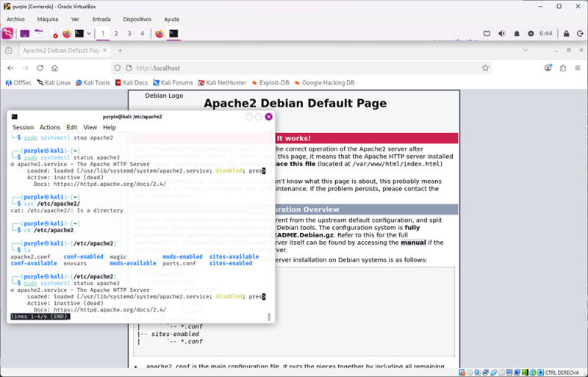Open the Kali Linux bookmark
The height and width of the screenshot is (377, 588).
click(x=54, y=82)
